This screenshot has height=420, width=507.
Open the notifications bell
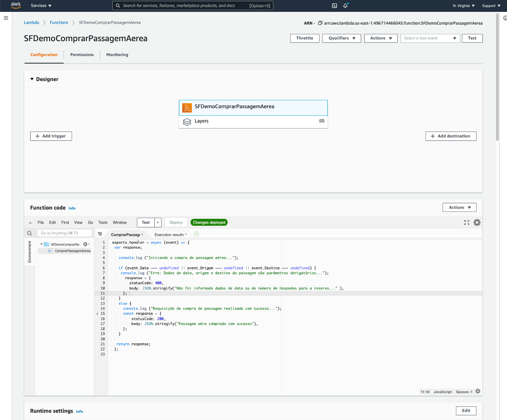pyautogui.click(x=345, y=6)
